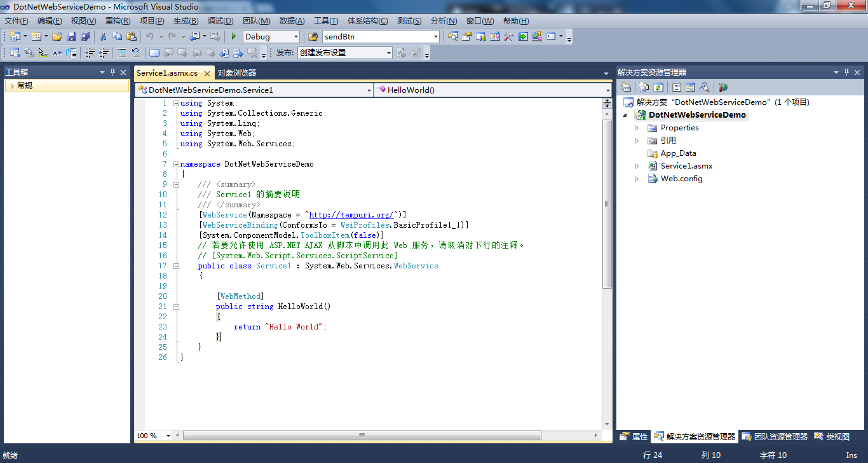The height and width of the screenshot is (463, 868).
Task: Open the Debug configuration dropdown
Action: (295, 37)
